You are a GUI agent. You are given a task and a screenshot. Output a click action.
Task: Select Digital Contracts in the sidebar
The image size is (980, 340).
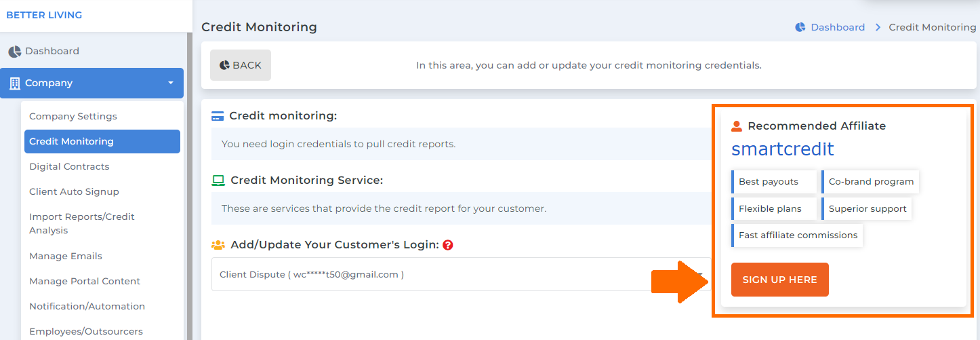pyautogui.click(x=69, y=166)
